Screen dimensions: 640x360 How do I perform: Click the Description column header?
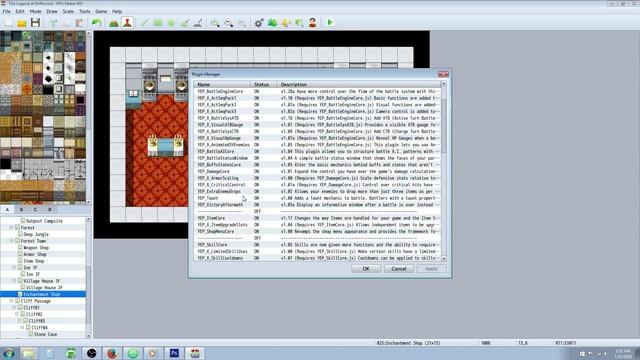pos(359,84)
